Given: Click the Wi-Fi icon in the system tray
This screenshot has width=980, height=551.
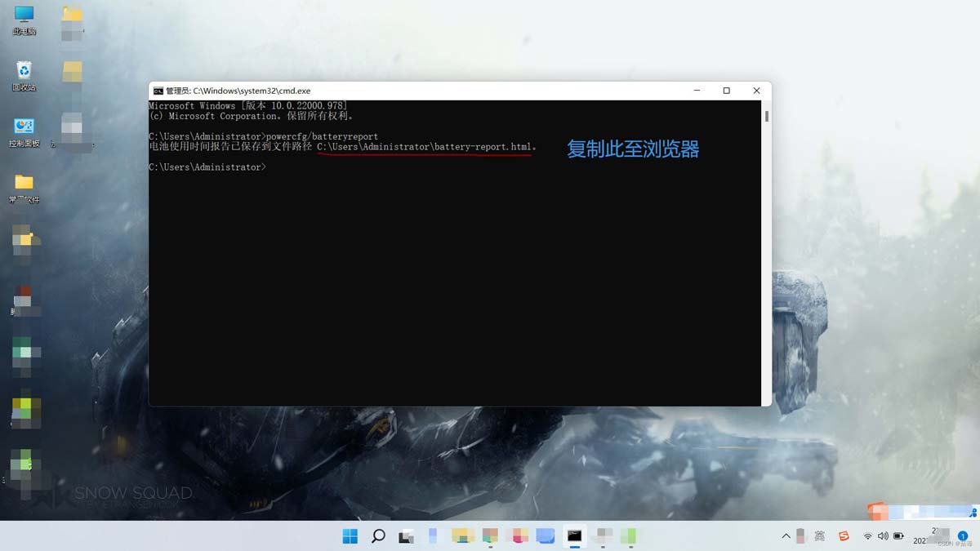Looking at the screenshot, I should point(868,536).
